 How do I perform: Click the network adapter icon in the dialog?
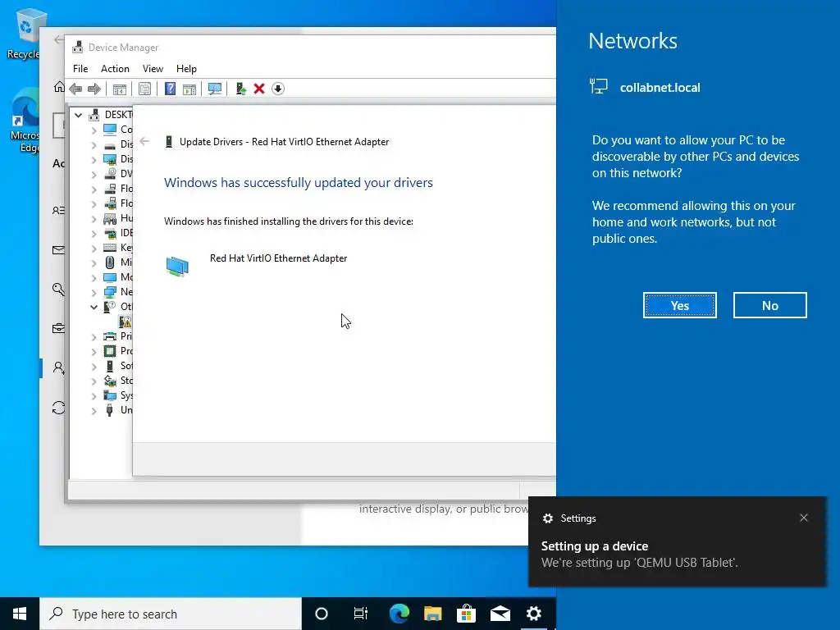pyautogui.click(x=177, y=266)
